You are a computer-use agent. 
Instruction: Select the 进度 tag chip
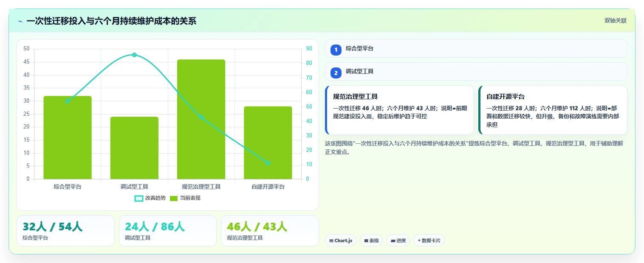click(398, 241)
